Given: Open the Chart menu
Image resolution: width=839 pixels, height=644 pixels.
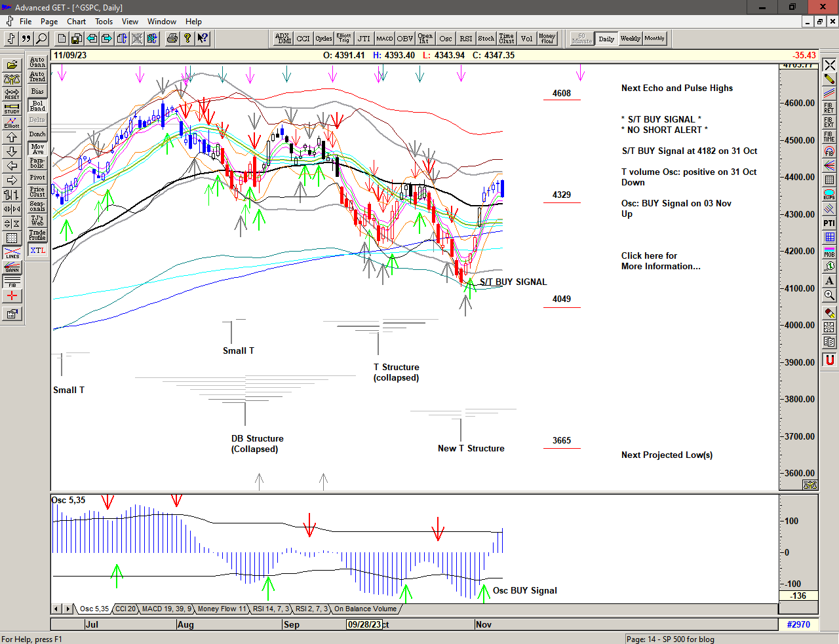Looking at the screenshot, I should tap(76, 22).
